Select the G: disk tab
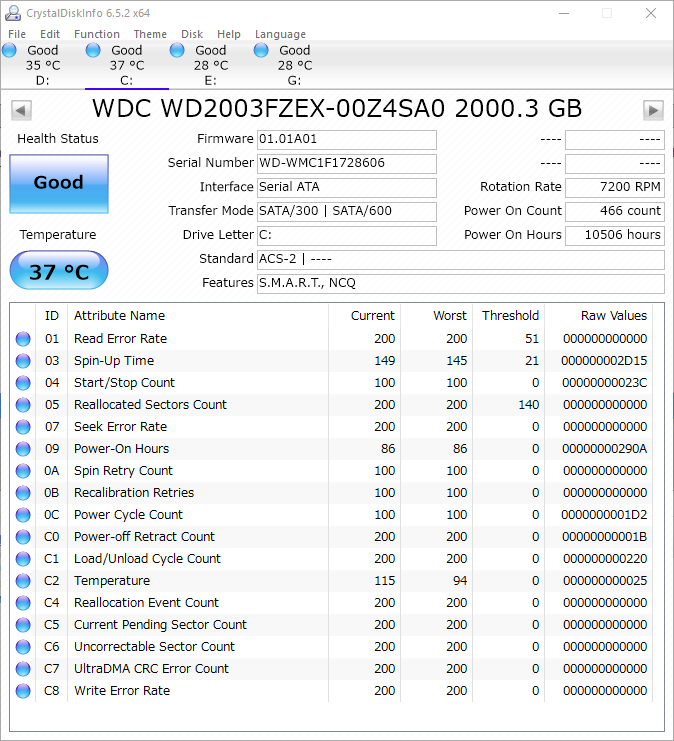This screenshot has width=674, height=741. [x=295, y=65]
